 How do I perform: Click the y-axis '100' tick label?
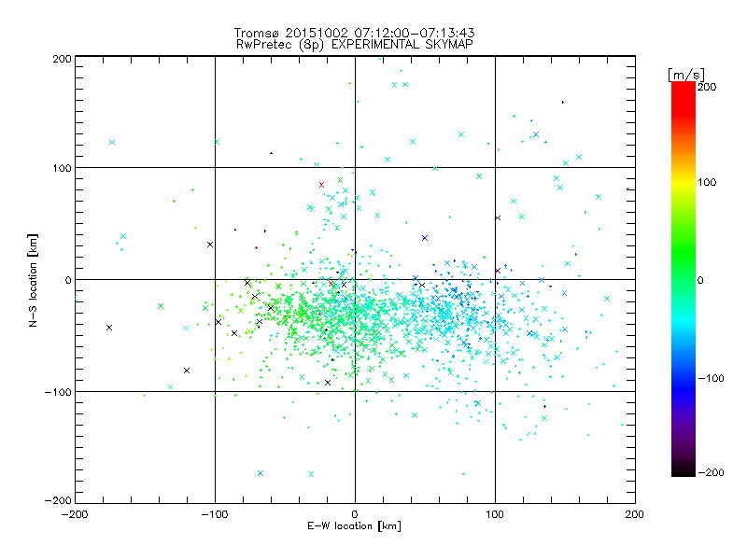[62, 168]
